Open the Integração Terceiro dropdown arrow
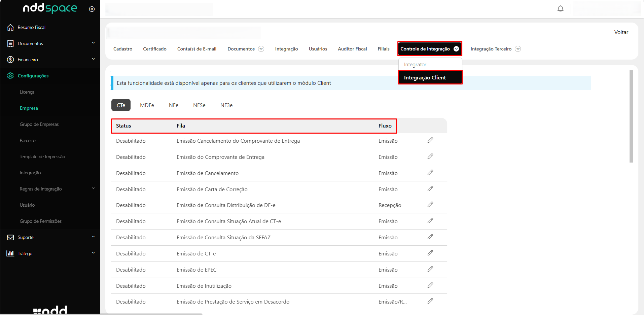The image size is (644, 315). [x=518, y=49]
